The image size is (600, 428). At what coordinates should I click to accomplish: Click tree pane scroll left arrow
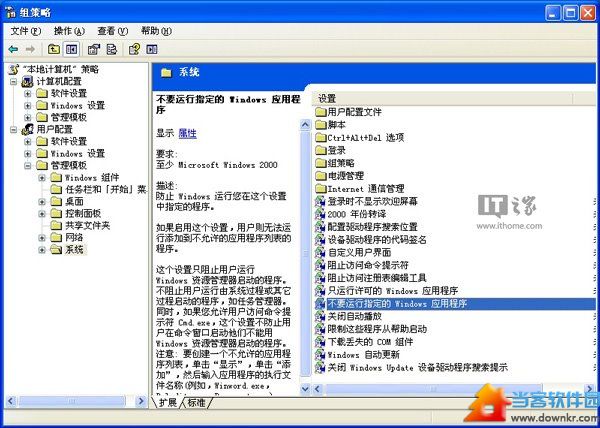[10, 401]
